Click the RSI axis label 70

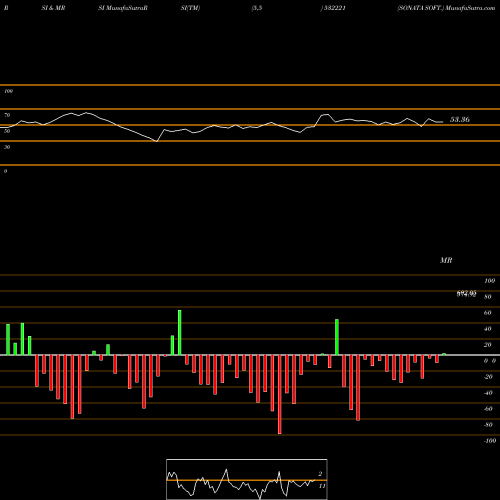coord(7,115)
